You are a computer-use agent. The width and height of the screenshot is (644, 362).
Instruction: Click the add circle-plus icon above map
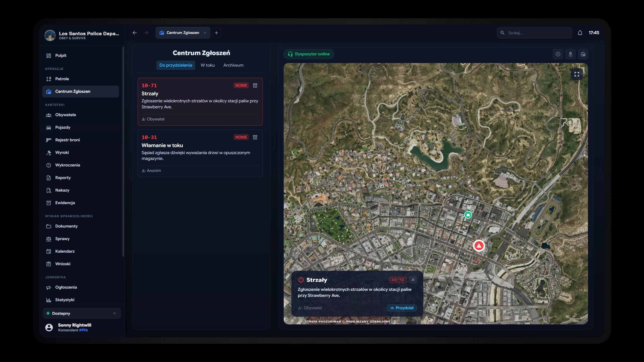tap(558, 54)
